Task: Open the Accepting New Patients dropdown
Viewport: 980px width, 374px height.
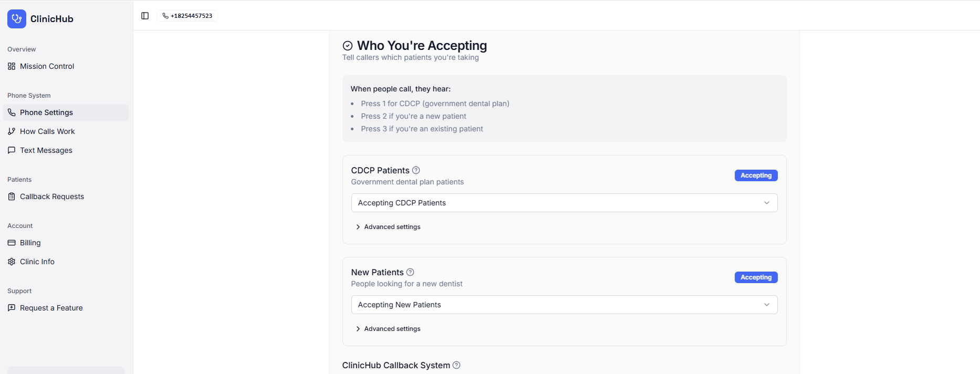Action: coord(564,305)
